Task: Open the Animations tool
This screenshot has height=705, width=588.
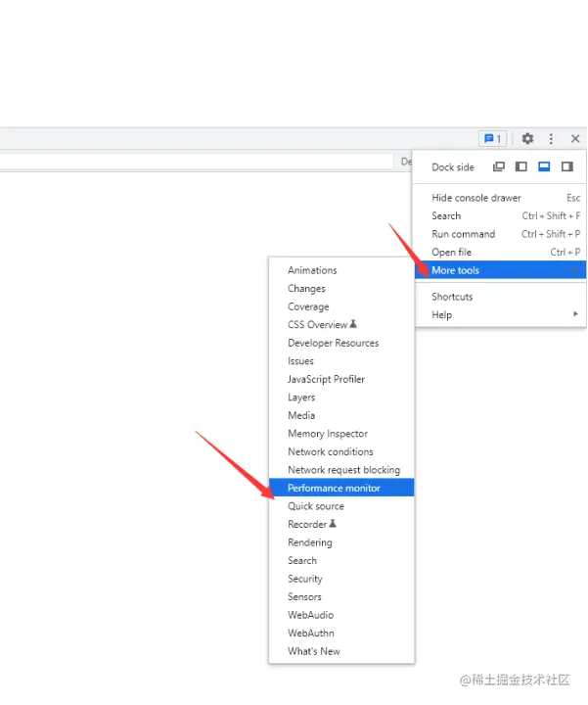Action: pyautogui.click(x=341, y=270)
